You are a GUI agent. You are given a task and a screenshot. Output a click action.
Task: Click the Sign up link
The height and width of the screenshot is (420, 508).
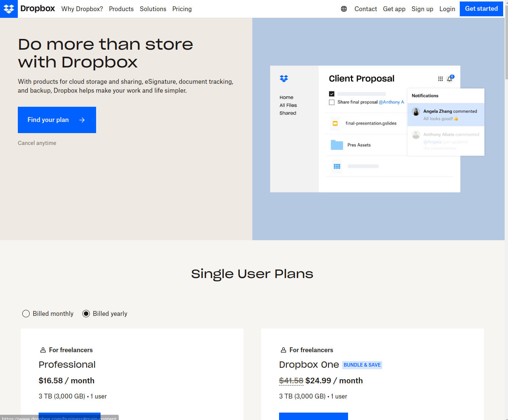point(422,9)
